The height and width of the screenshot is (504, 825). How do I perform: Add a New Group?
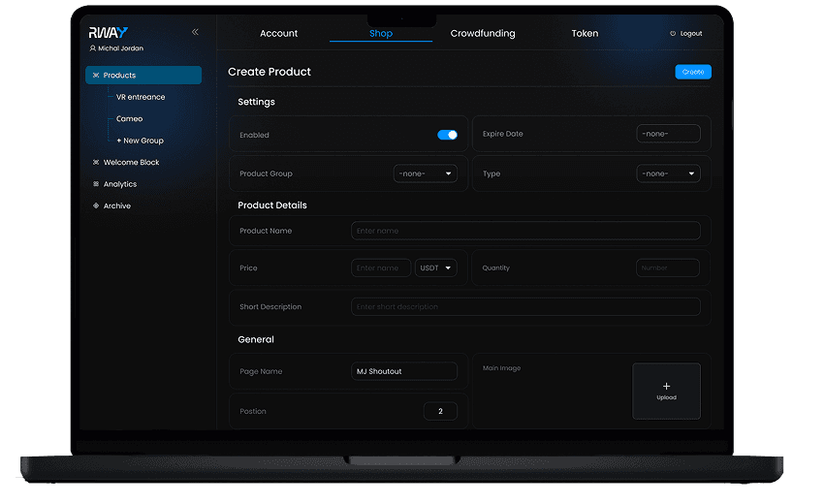point(140,141)
